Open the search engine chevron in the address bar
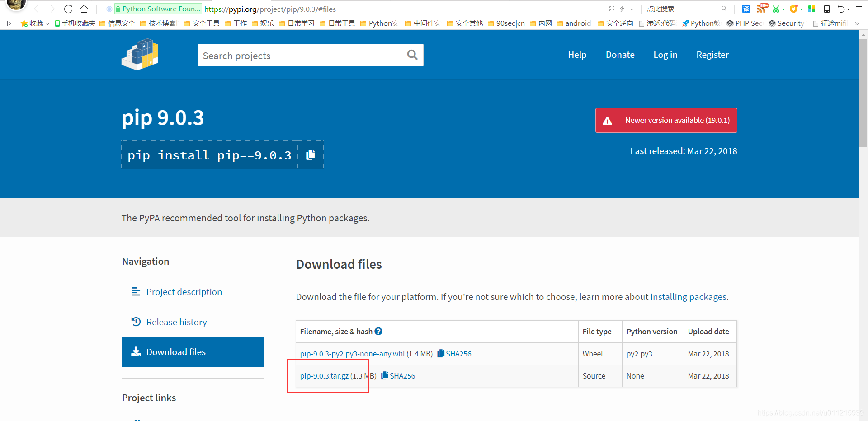The width and height of the screenshot is (868, 421). pos(631,9)
